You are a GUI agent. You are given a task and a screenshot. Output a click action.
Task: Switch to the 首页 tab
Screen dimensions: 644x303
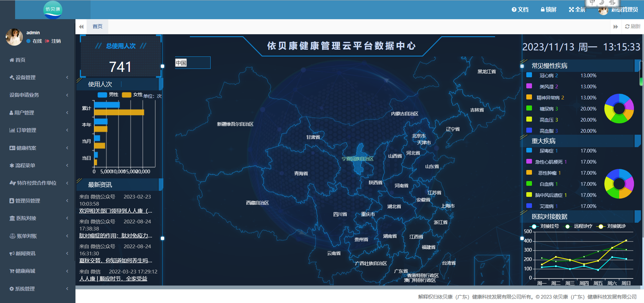(x=98, y=27)
